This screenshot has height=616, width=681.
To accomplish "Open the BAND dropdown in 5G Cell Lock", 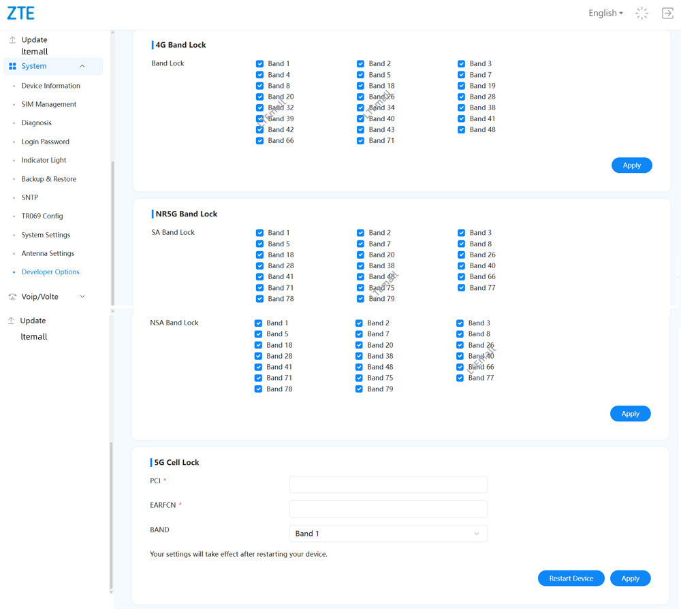I will pos(388,534).
